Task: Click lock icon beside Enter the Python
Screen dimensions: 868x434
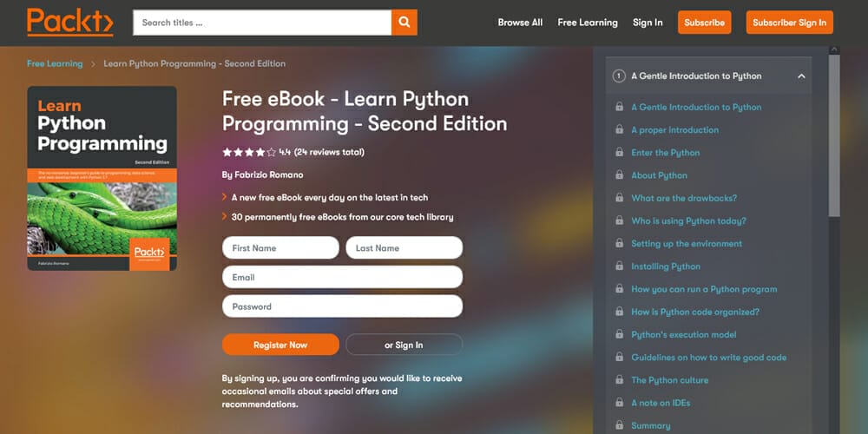Action: tap(620, 152)
